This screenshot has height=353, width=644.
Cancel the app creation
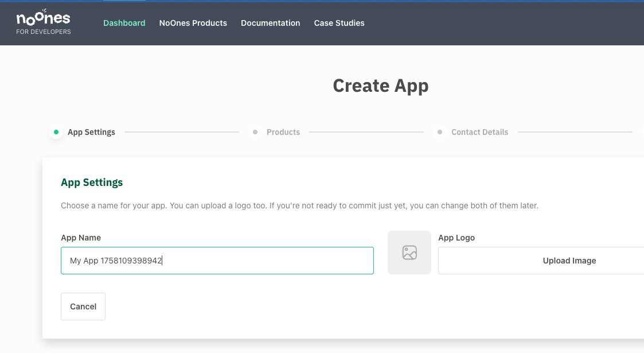[83, 307]
